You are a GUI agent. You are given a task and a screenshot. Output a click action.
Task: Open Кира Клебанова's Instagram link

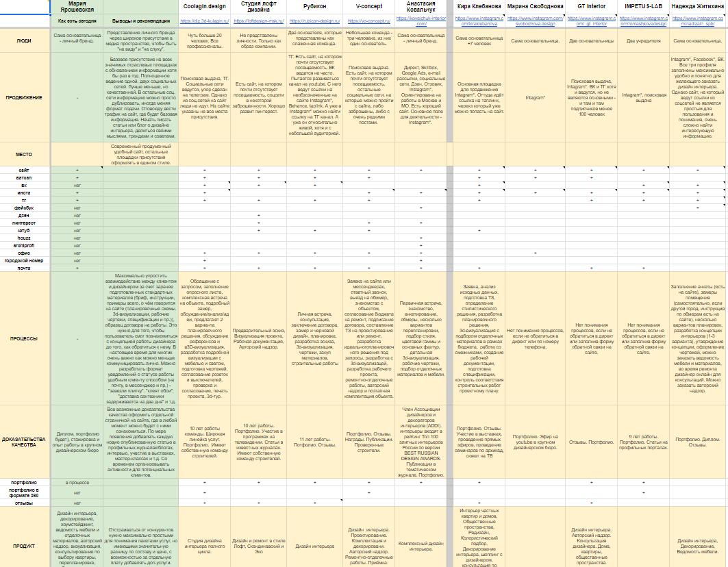479,21
